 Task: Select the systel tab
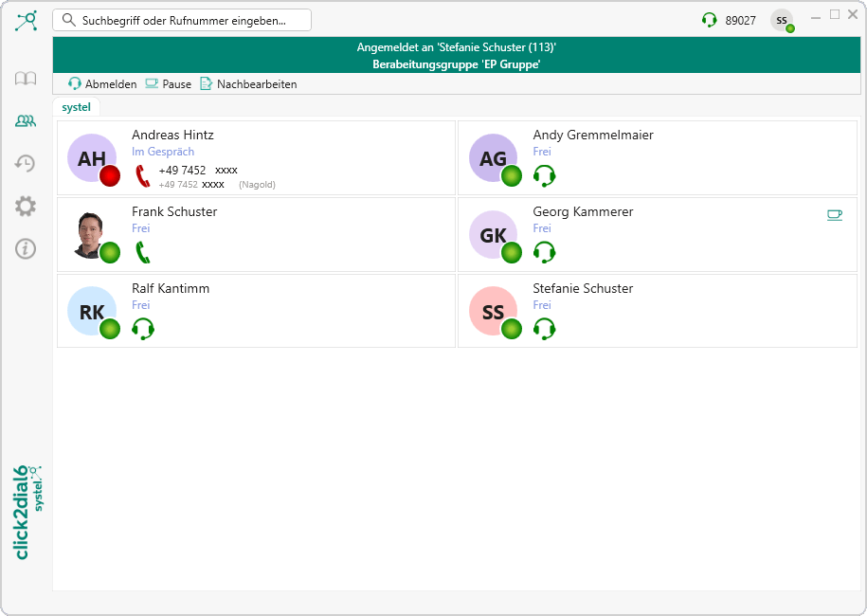(x=77, y=107)
